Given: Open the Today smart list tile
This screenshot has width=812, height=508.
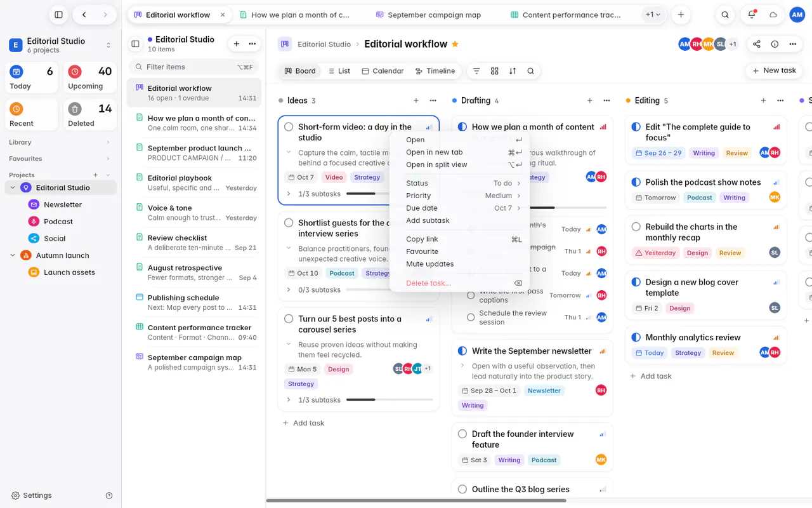Looking at the screenshot, I should [32, 78].
